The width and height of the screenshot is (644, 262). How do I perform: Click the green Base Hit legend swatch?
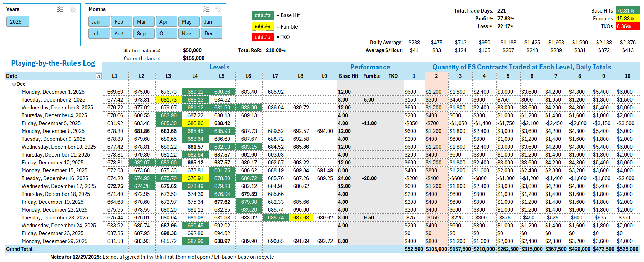pyautogui.click(x=263, y=15)
